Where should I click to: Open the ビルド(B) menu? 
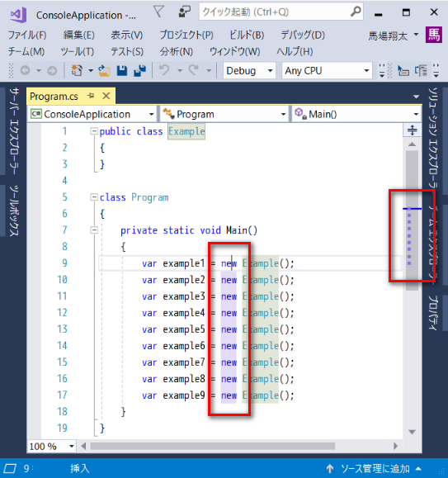click(x=247, y=35)
